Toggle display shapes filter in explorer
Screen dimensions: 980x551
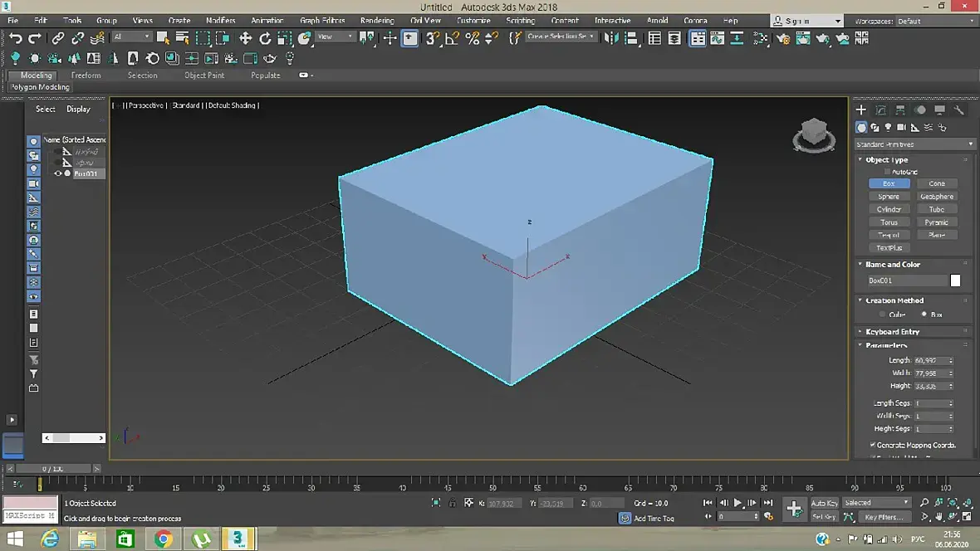tap(34, 155)
